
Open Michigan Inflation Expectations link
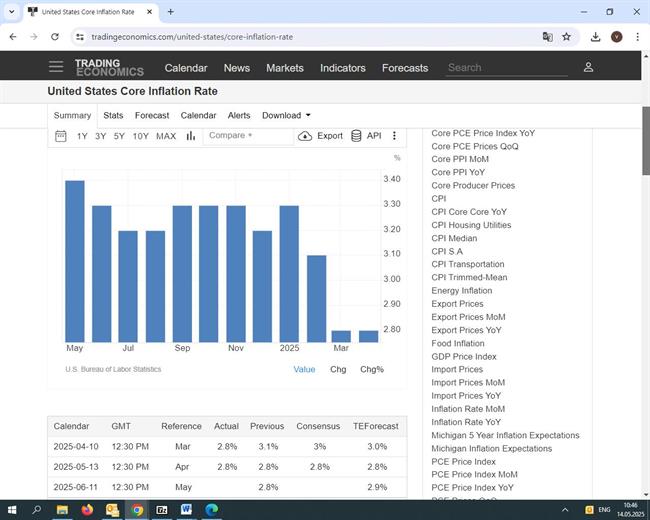[491, 449]
